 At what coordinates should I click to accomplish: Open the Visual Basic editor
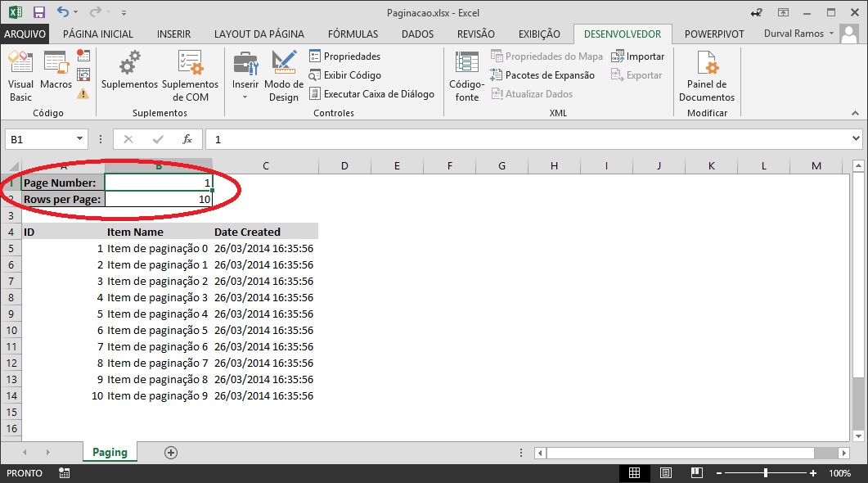[20, 76]
